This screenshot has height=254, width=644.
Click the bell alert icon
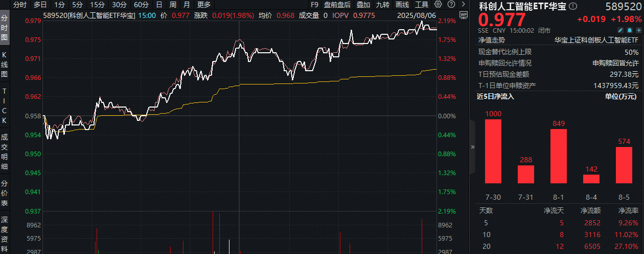pyautogui.click(x=630, y=31)
